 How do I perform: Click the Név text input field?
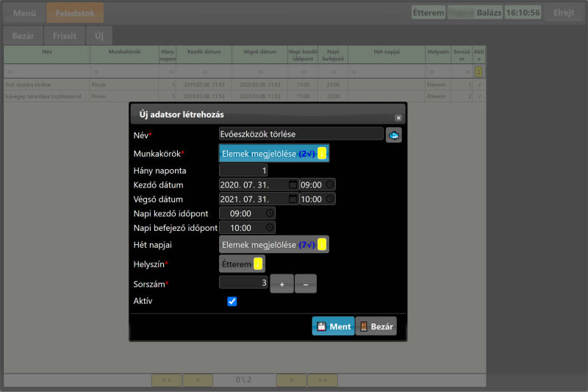point(301,134)
